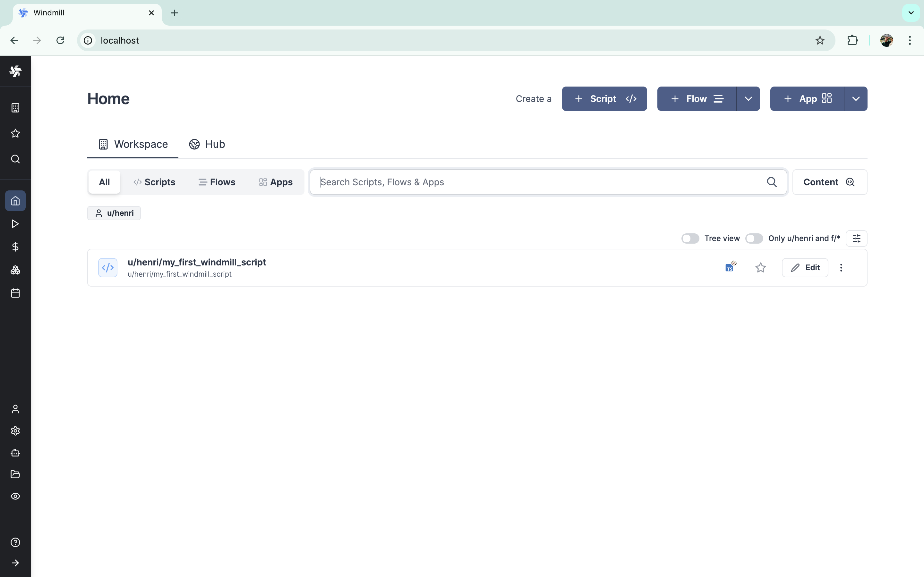Click the sidebar search magnifier icon

point(15,159)
